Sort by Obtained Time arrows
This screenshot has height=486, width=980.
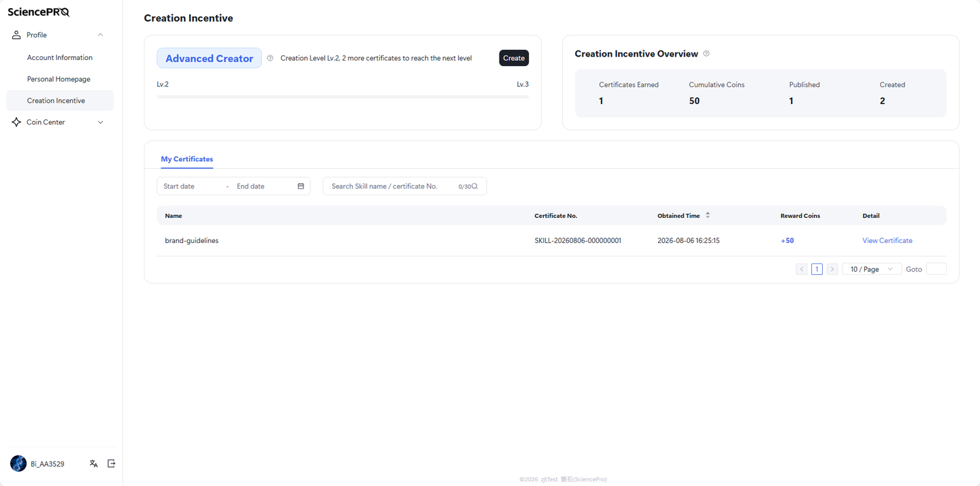(708, 215)
